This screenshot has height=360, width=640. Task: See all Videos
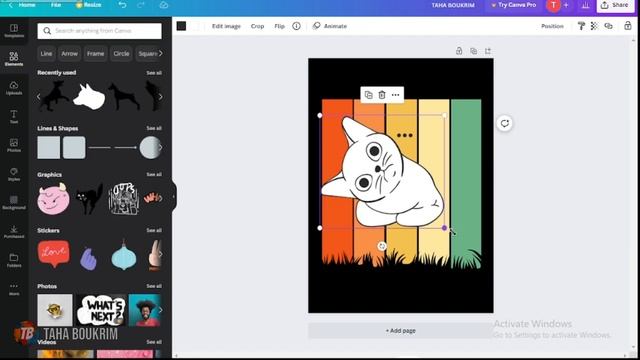click(x=154, y=342)
